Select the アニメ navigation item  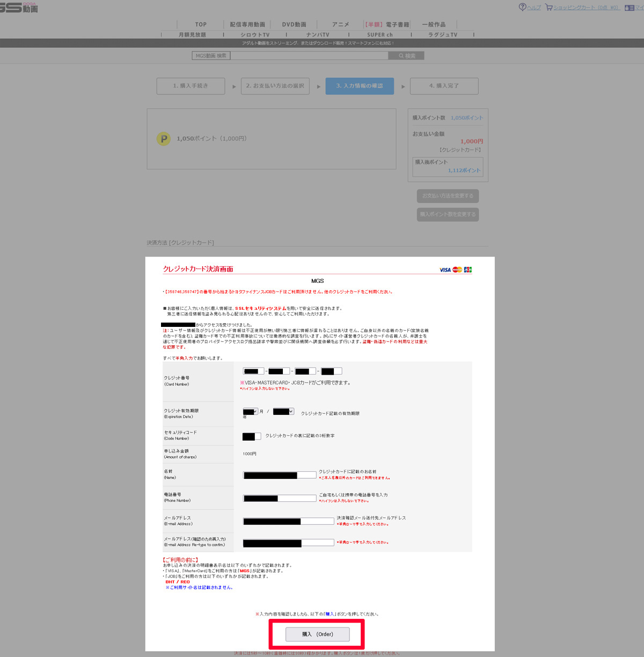click(340, 25)
